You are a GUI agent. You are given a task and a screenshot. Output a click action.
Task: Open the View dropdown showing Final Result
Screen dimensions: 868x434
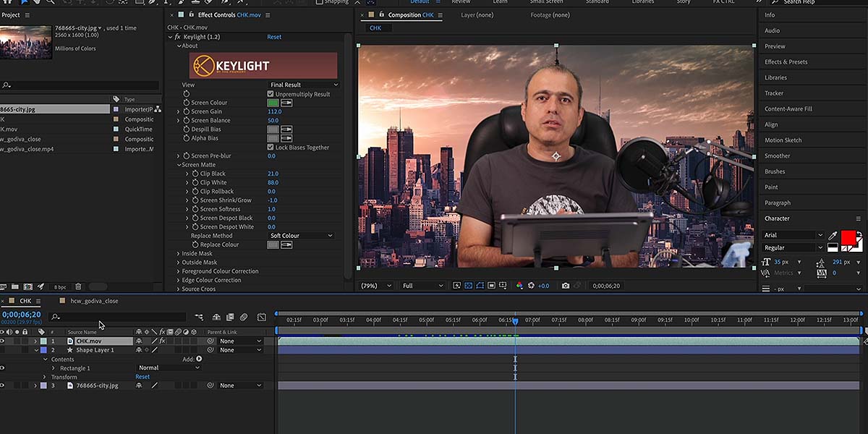(x=303, y=85)
